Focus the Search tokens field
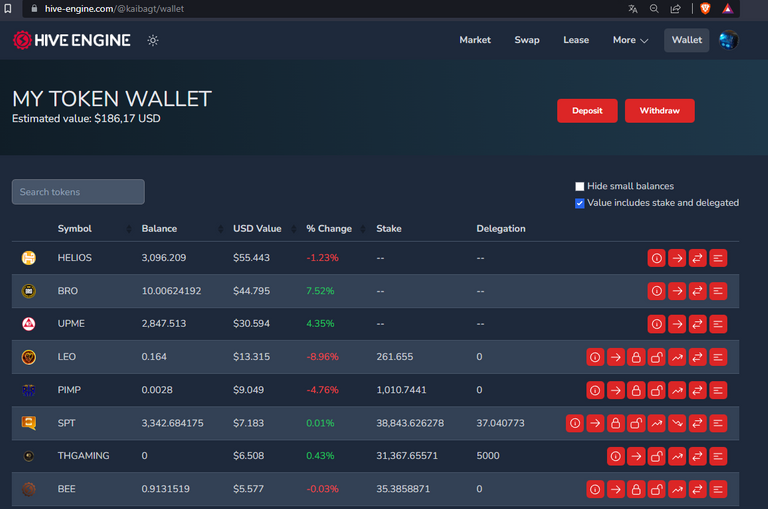768x509 pixels. [x=78, y=192]
